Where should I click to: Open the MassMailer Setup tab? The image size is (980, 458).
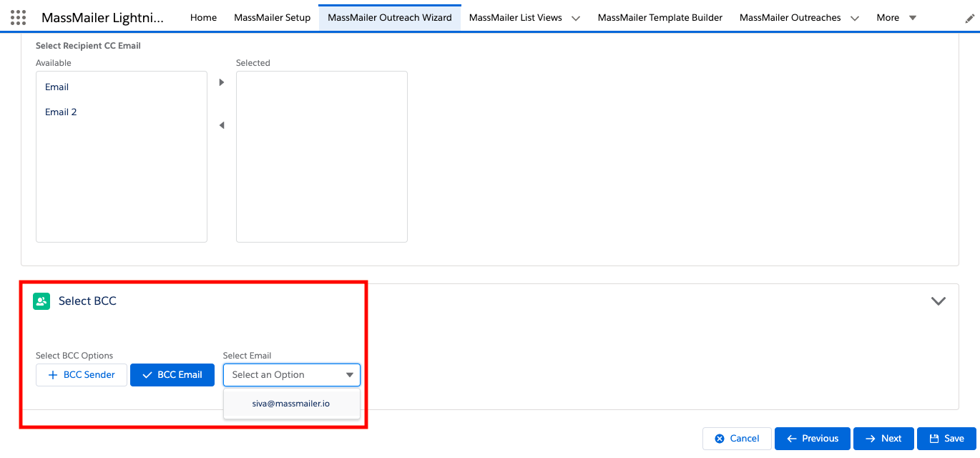tap(272, 17)
